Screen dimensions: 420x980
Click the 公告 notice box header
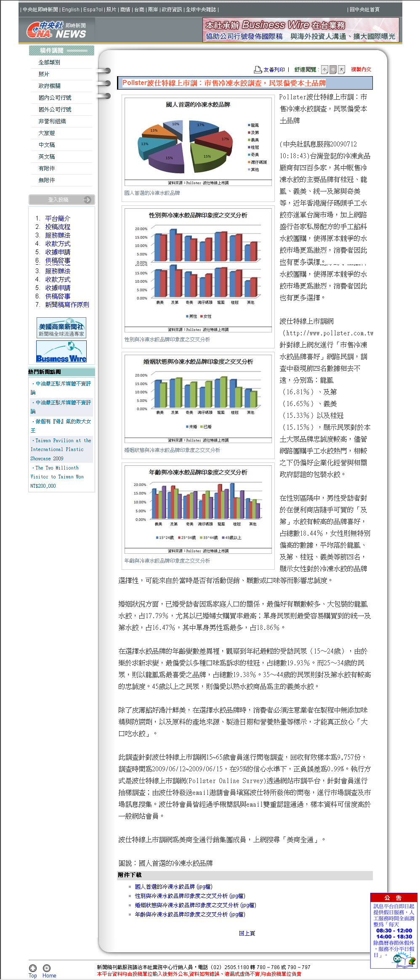pos(393,898)
